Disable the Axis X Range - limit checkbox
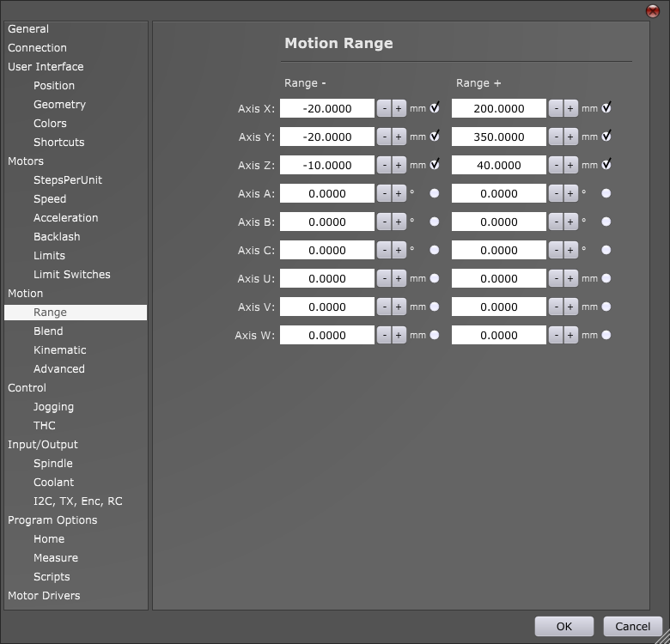670x644 pixels. [x=435, y=108]
